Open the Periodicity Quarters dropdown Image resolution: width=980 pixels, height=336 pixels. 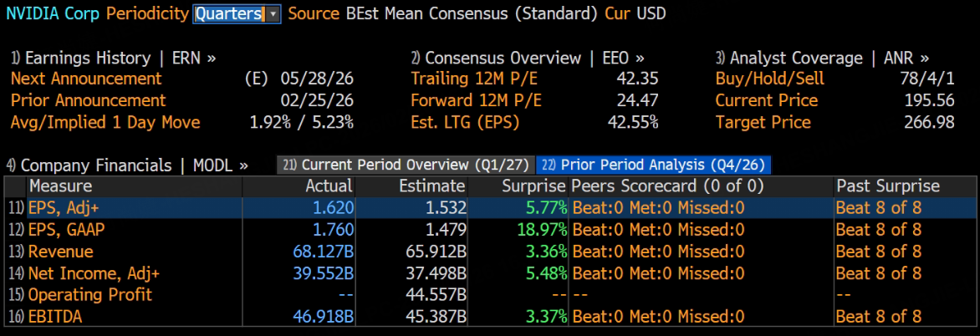point(228,14)
